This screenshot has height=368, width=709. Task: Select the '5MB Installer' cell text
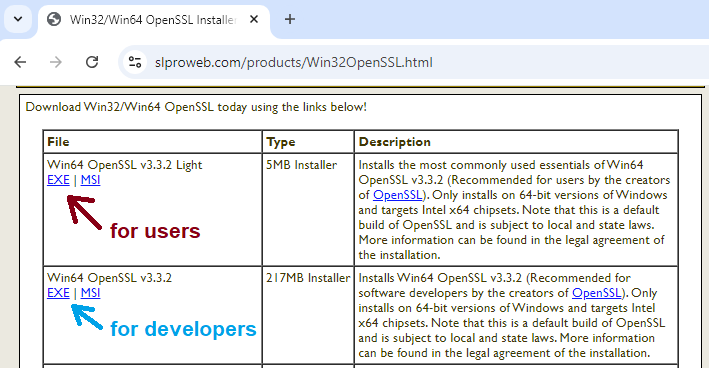point(302,165)
